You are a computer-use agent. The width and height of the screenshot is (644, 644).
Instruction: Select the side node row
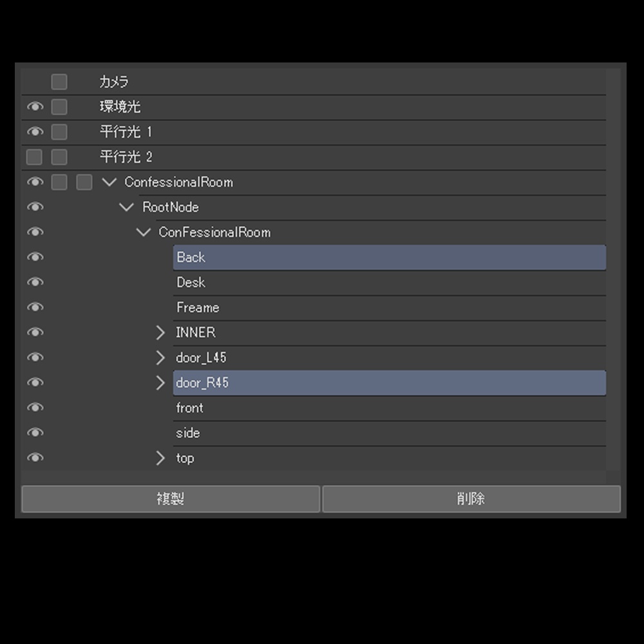188,433
